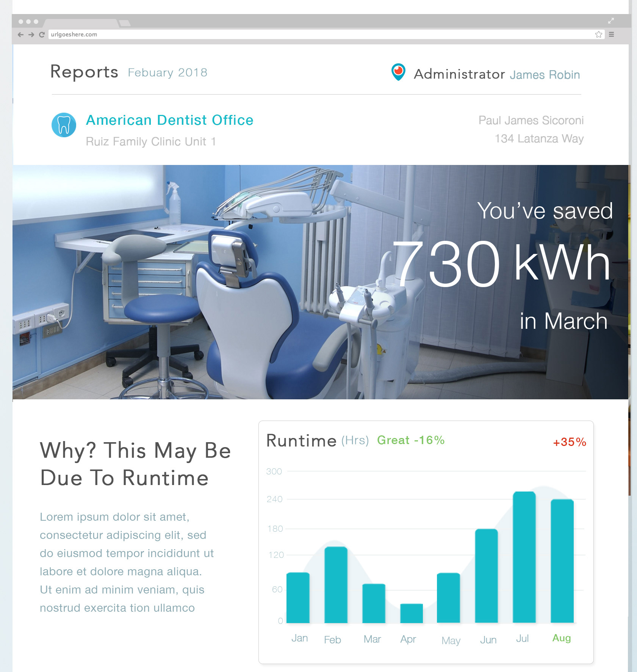
Task: Click the Febuary 2018 report date
Action: click(167, 72)
